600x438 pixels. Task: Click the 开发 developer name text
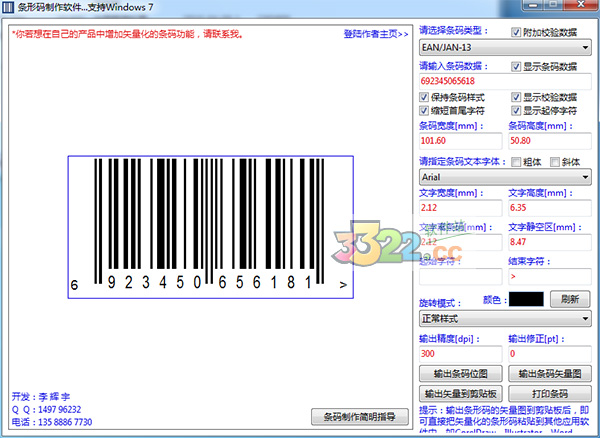[41, 397]
